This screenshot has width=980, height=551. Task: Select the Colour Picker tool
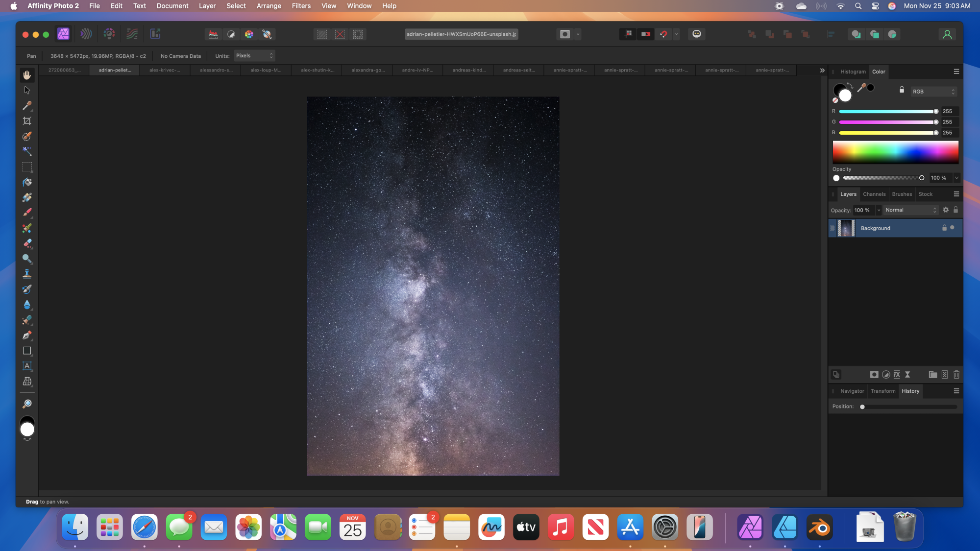[27, 106]
